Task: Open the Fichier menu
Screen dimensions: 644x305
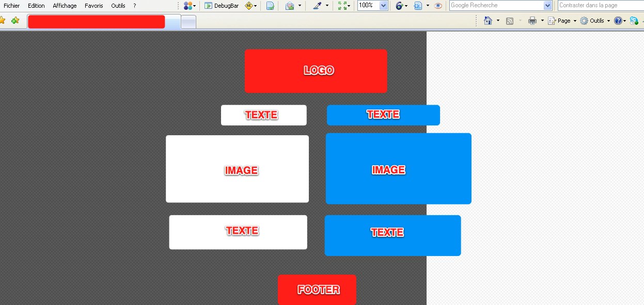Action: coord(11,6)
